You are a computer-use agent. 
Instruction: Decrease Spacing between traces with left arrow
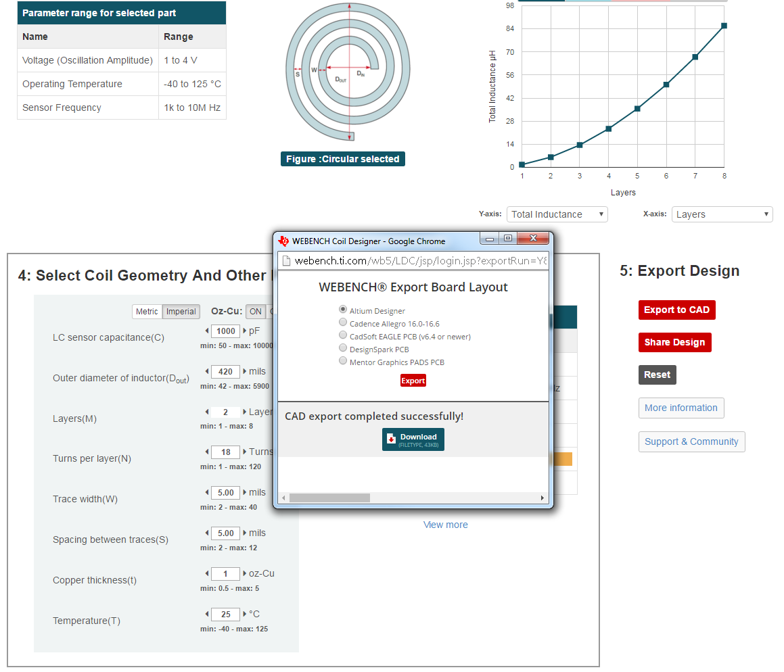coord(207,533)
